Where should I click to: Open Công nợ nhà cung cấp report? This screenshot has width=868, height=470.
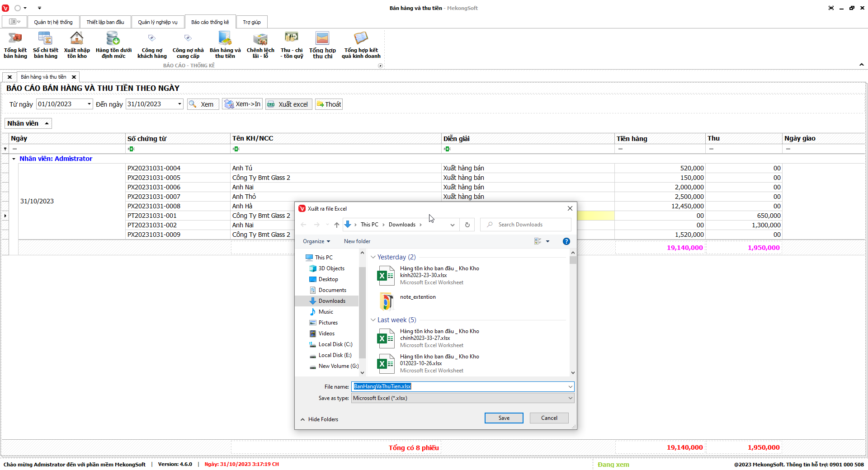point(188,45)
